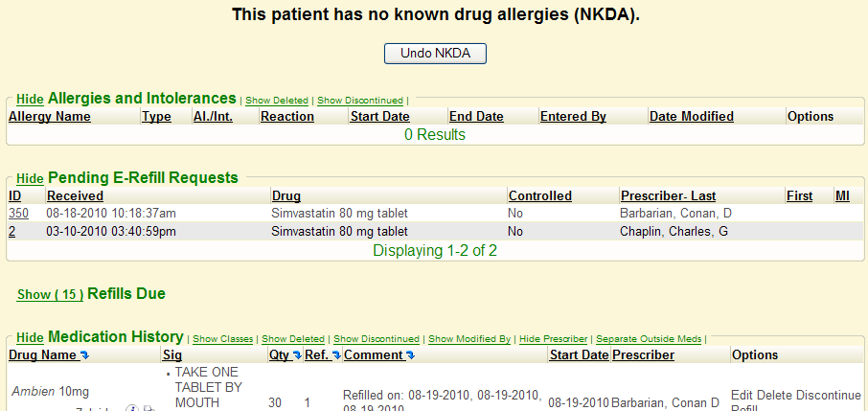Show discontinued allergies
868x411 pixels.
pos(359,100)
